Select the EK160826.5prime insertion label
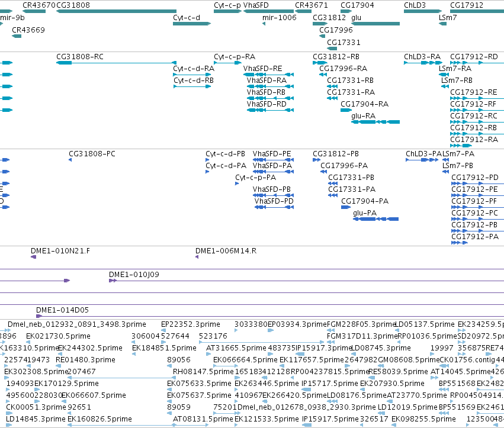Viewport: 504px width, 428px height. (99, 419)
